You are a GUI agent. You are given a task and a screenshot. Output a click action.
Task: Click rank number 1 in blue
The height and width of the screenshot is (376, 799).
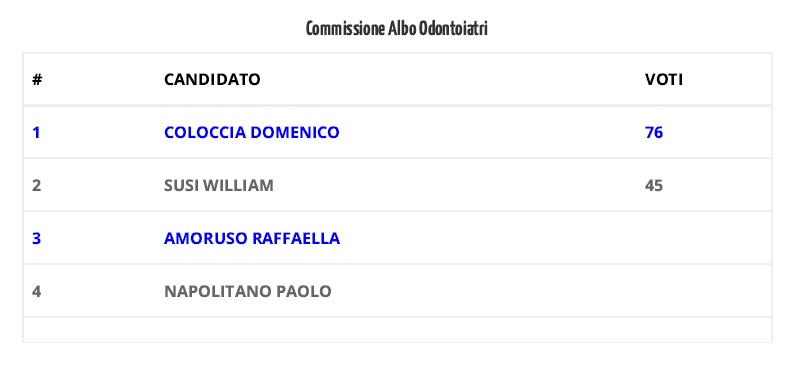click(36, 132)
